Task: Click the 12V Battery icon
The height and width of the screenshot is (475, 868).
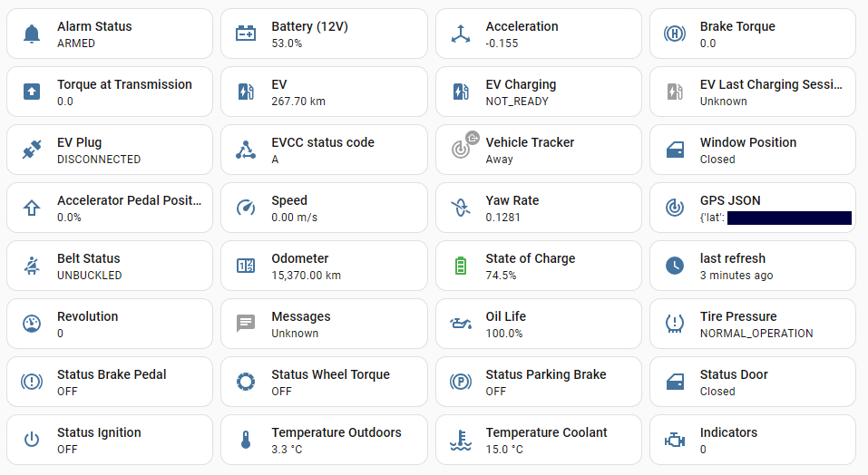Action: point(246,34)
